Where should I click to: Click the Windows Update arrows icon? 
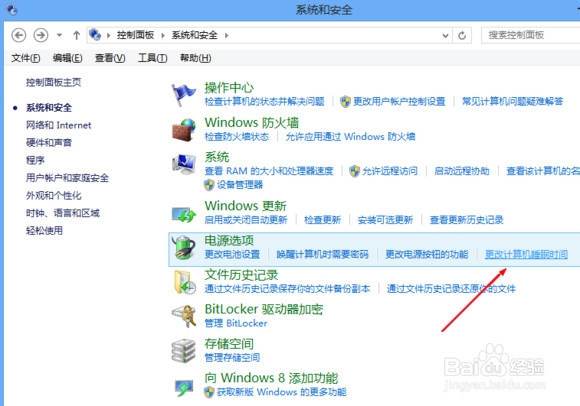coord(184,214)
